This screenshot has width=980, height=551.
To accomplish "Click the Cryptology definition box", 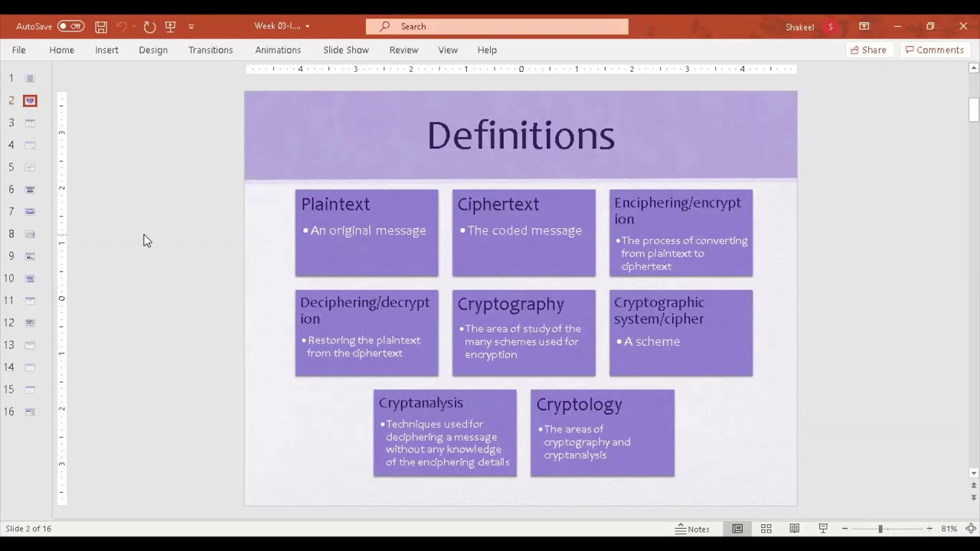I will pyautogui.click(x=603, y=433).
